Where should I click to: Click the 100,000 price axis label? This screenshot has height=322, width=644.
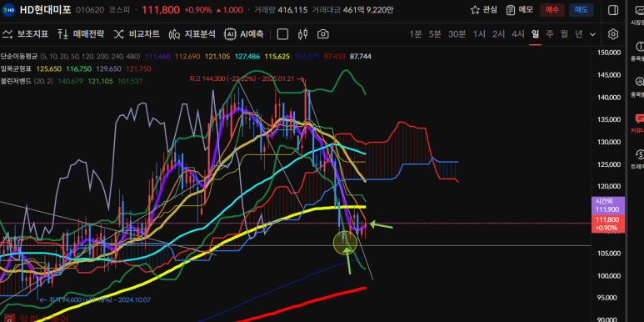point(609,276)
